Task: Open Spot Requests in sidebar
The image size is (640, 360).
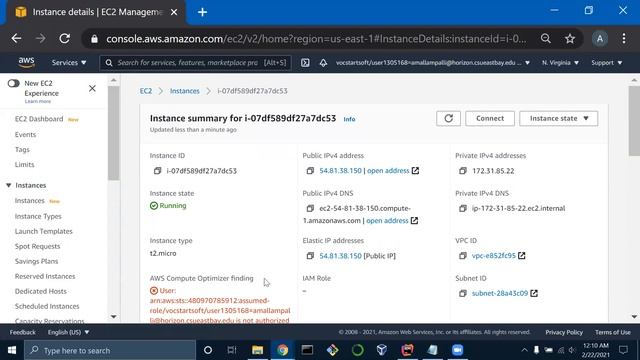Action: [x=37, y=247]
